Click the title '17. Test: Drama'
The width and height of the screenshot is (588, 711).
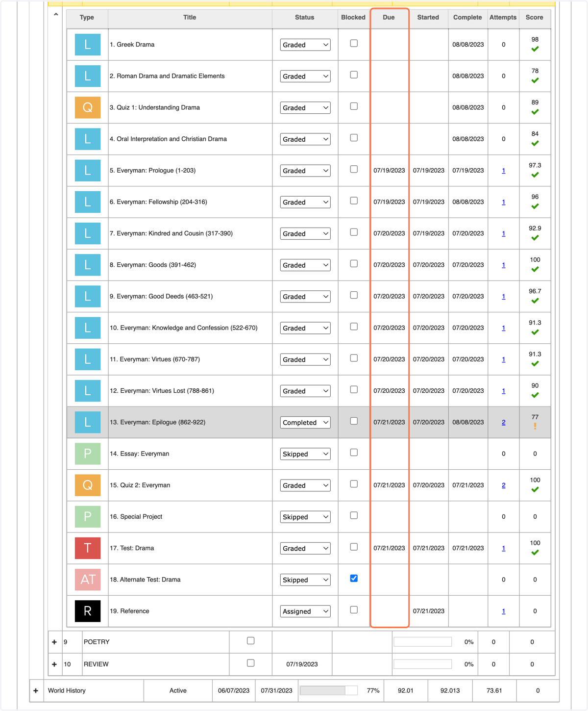132,548
